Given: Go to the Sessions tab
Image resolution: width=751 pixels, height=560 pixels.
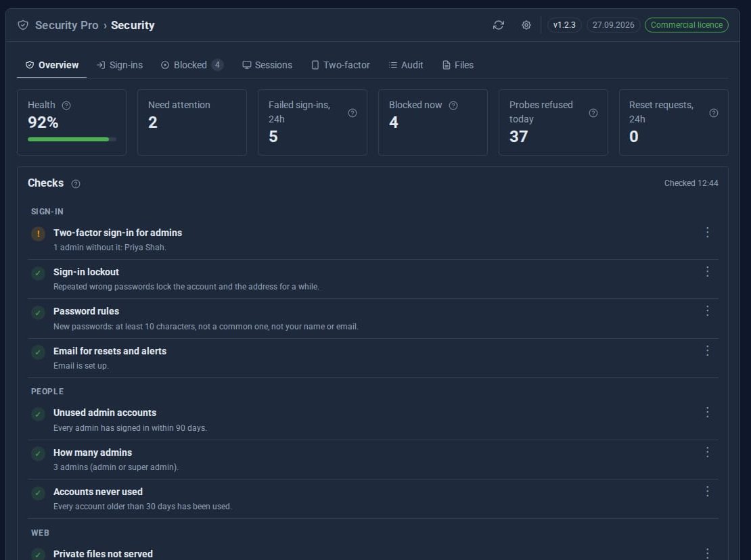Looking at the screenshot, I should (267, 65).
